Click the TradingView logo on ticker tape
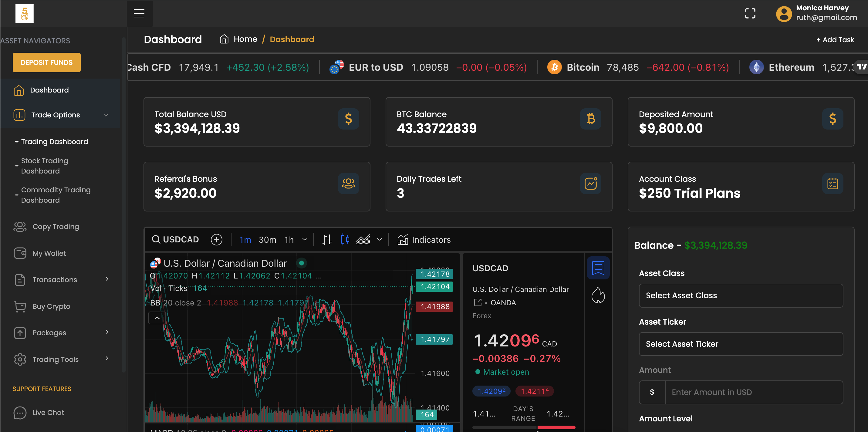The height and width of the screenshot is (432, 868). pos(861,67)
